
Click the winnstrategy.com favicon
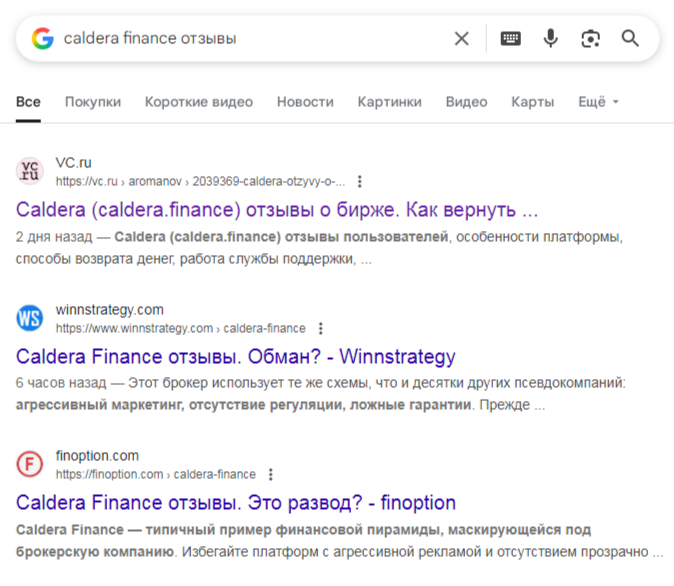pos(31,318)
